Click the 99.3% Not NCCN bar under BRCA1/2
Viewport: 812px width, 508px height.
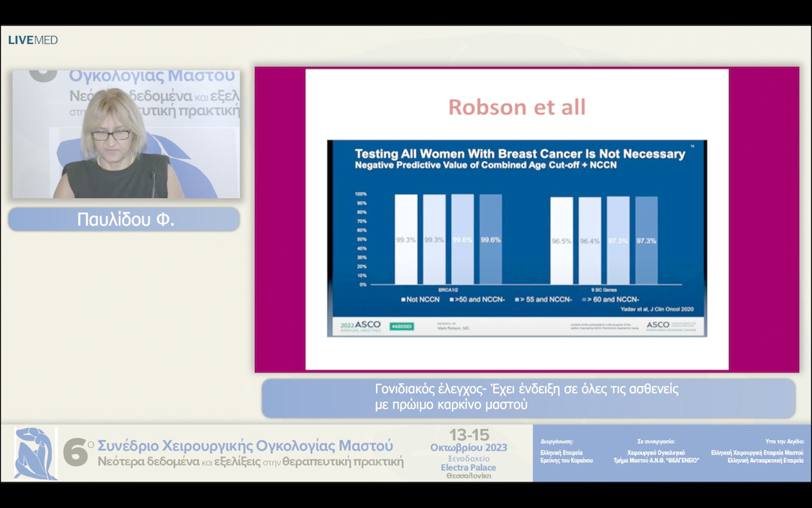(406, 239)
